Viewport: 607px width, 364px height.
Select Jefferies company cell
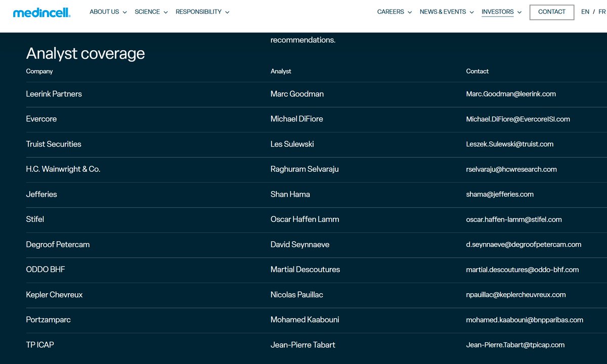pos(41,194)
